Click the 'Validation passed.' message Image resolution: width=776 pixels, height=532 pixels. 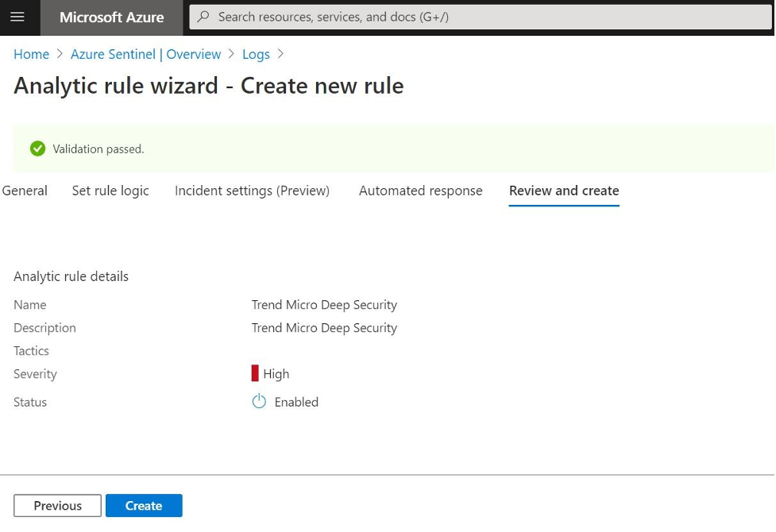[x=98, y=149]
